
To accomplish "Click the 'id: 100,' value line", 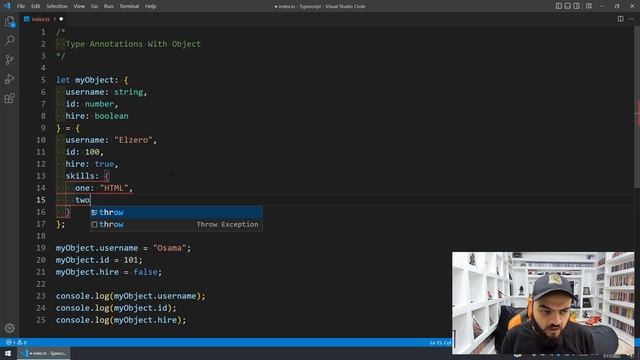I will coord(84,152).
